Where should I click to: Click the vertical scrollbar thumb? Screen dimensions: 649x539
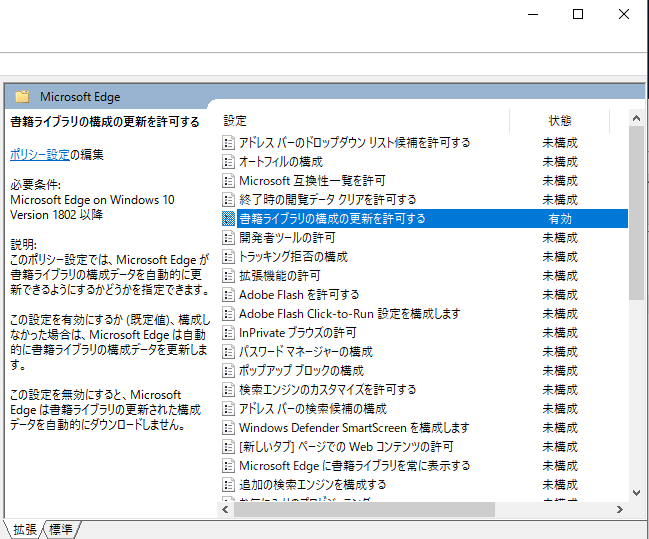tap(637, 213)
